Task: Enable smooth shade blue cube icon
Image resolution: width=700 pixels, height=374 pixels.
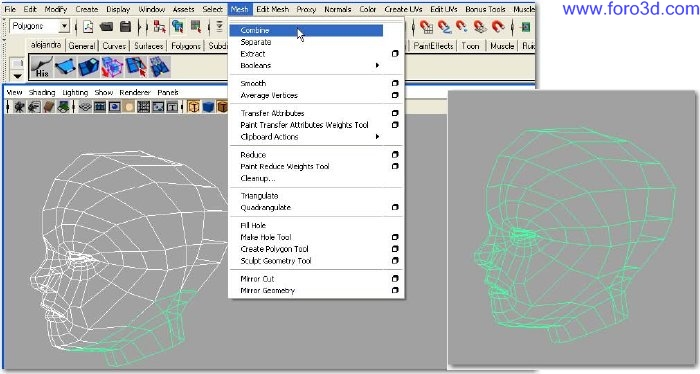Action: pos(208,107)
